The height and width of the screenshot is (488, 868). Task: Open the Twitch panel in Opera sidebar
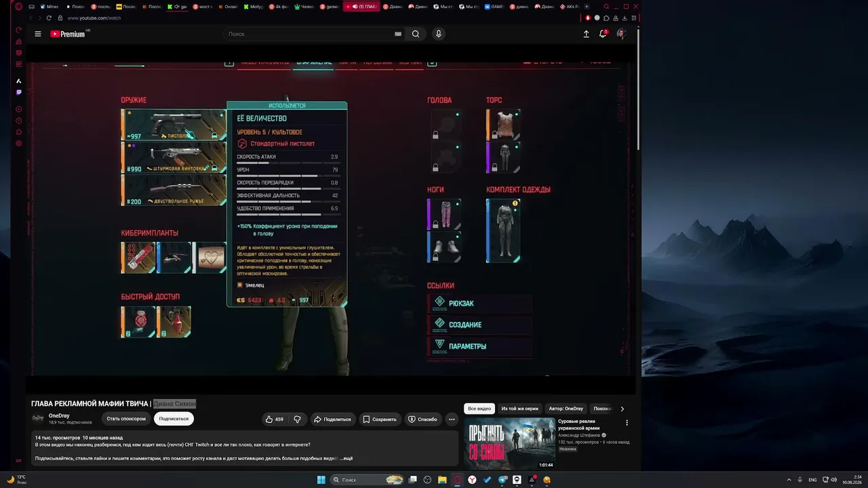click(19, 92)
